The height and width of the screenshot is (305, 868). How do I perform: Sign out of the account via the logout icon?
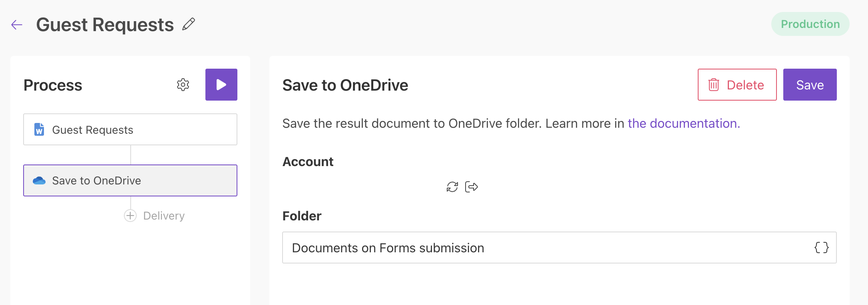point(471,186)
